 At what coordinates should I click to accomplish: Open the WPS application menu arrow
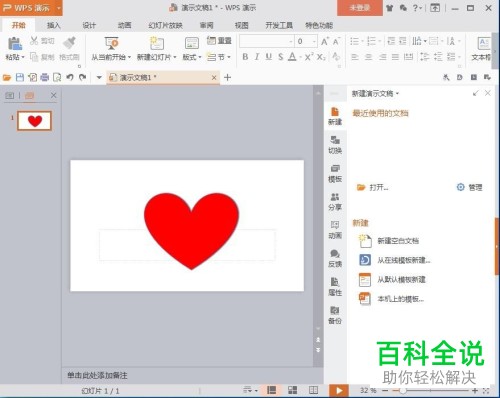[x=59, y=8]
